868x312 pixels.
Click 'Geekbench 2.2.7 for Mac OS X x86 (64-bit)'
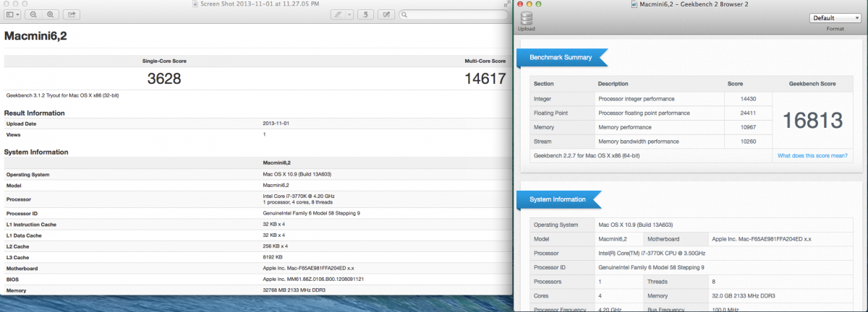tap(587, 155)
